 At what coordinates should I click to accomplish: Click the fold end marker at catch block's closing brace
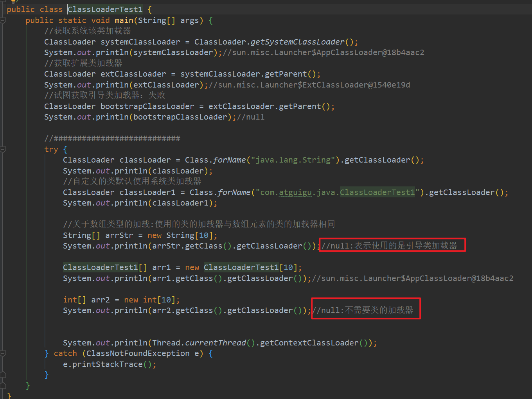(x=3, y=375)
